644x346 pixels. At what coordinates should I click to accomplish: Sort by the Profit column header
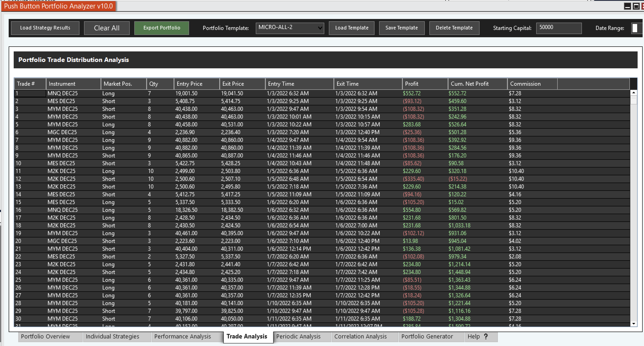[425, 84]
